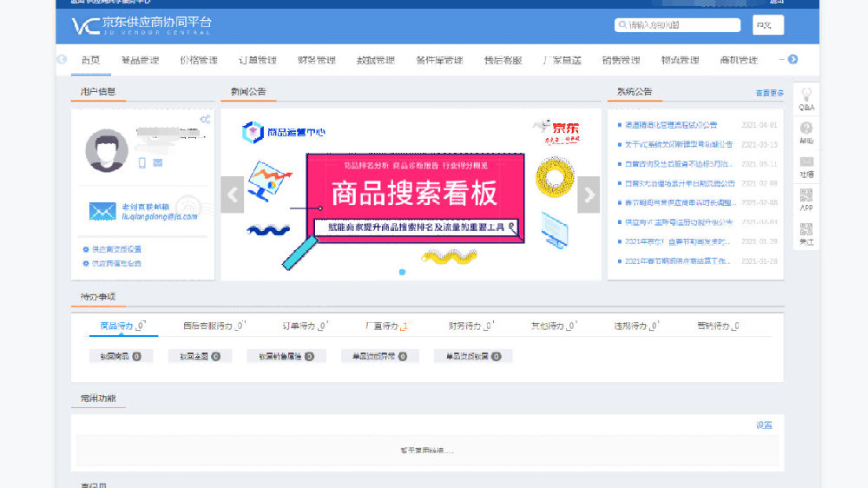Click the fourth to-do button 单品资质异常
The height and width of the screenshot is (488, 868).
click(x=380, y=356)
